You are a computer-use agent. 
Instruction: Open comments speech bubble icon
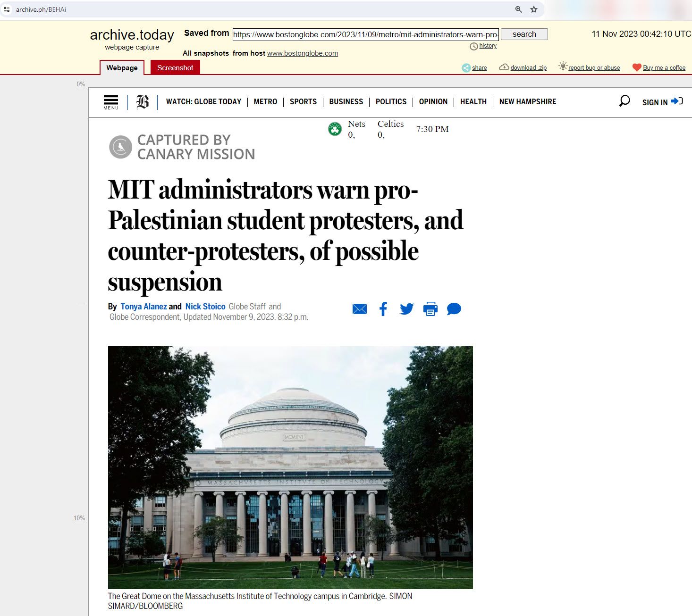pos(454,309)
